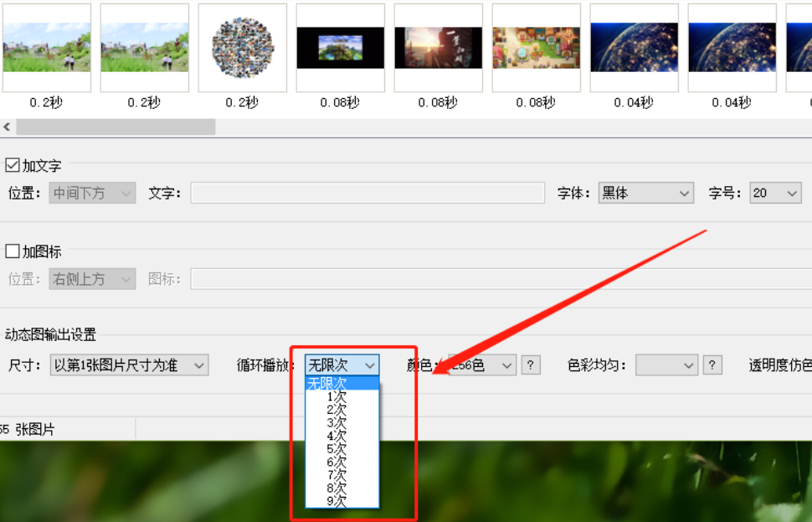Select 4次 in the loop list
The height and width of the screenshot is (522, 812).
(x=342, y=436)
